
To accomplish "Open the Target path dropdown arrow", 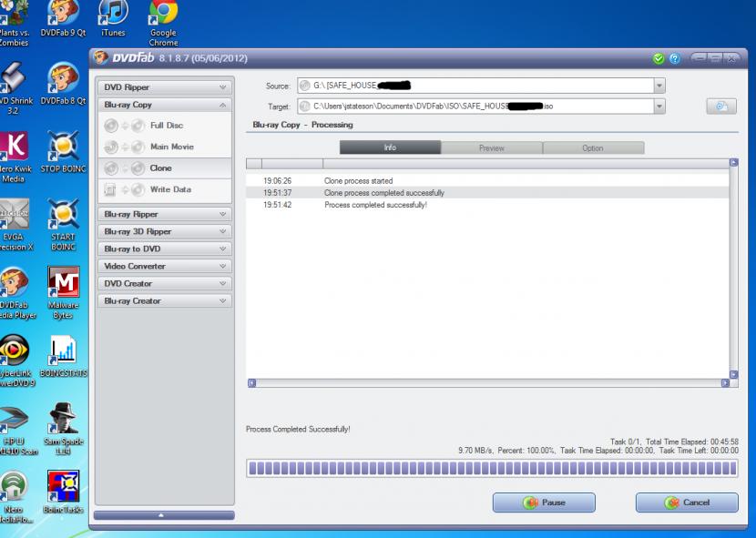I will click(x=659, y=107).
